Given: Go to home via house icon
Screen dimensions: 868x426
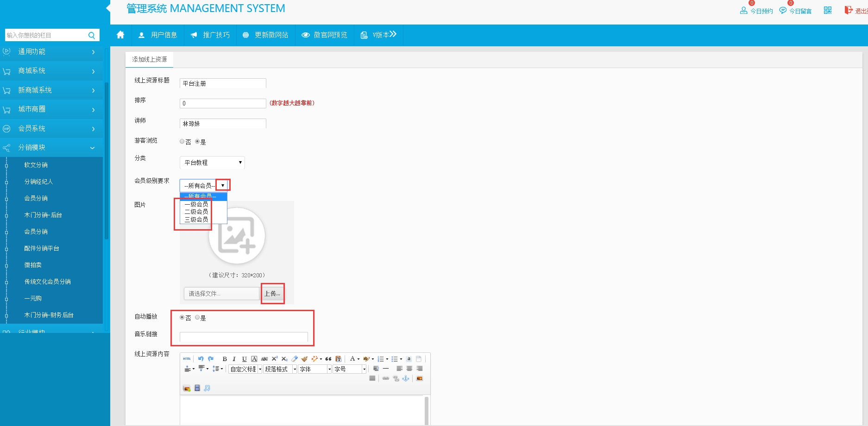Looking at the screenshot, I should pos(120,35).
